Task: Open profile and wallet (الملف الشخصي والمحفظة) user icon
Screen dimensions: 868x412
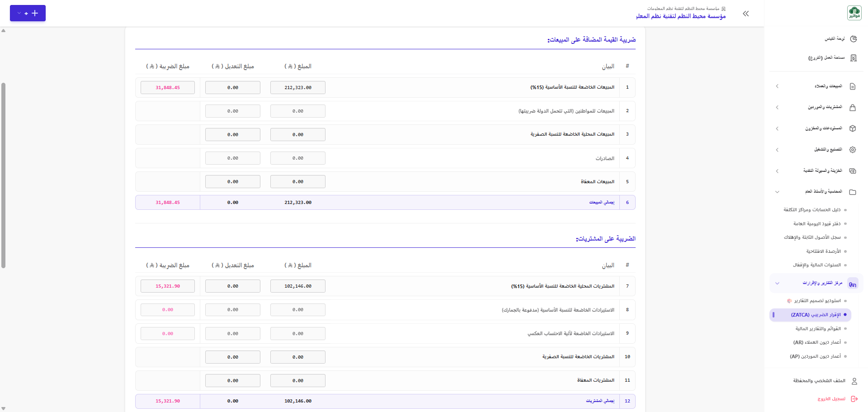Action: click(854, 381)
